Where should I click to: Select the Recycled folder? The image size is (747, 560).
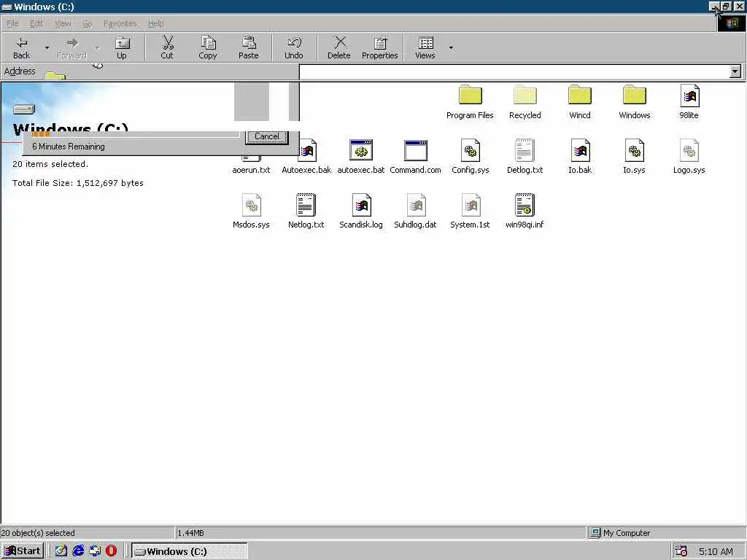pos(525,102)
